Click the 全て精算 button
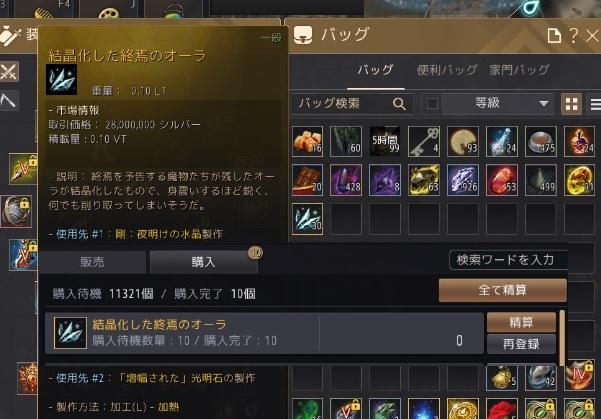601x419 pixels. click(502, 290)
